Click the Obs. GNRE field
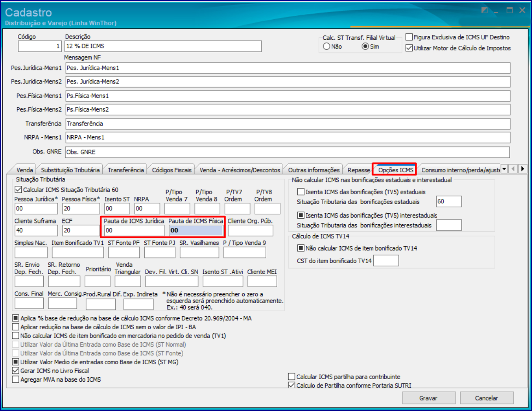This screenshot has height=411, width=532. (x=288, y=152)
